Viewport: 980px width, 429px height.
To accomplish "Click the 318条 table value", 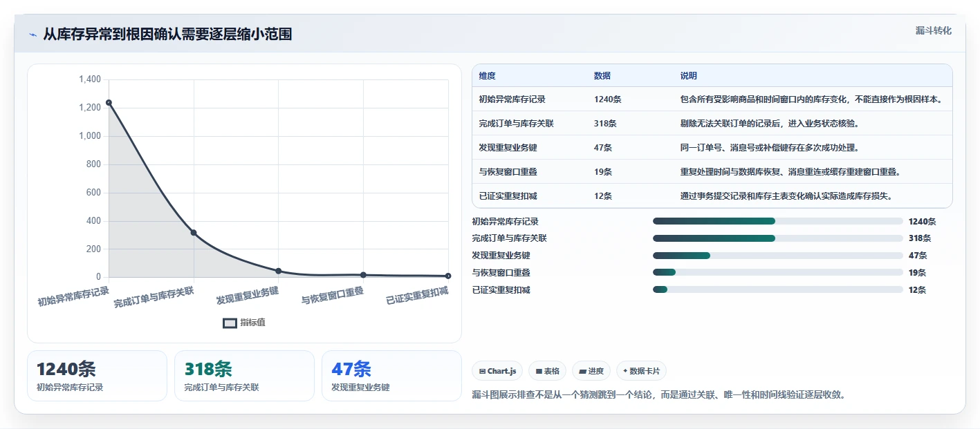I will tap(605, 124).
